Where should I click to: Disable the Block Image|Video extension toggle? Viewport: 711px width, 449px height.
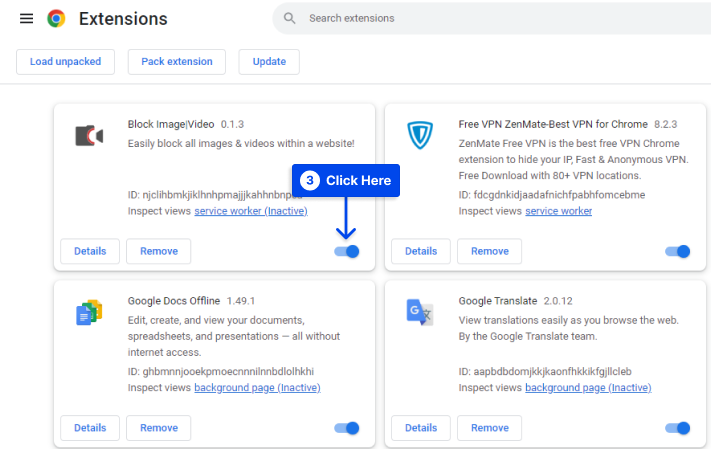pos(347,251)
